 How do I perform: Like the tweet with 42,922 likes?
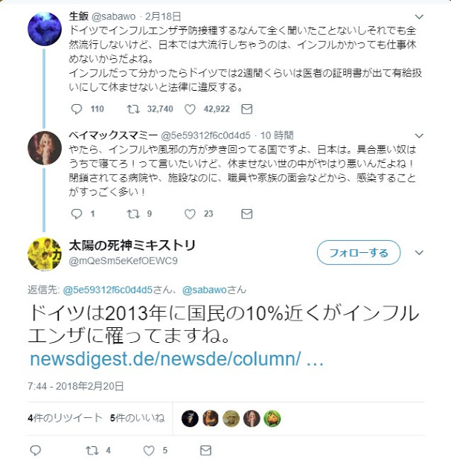pyautogui.click(x=190, y=109)
